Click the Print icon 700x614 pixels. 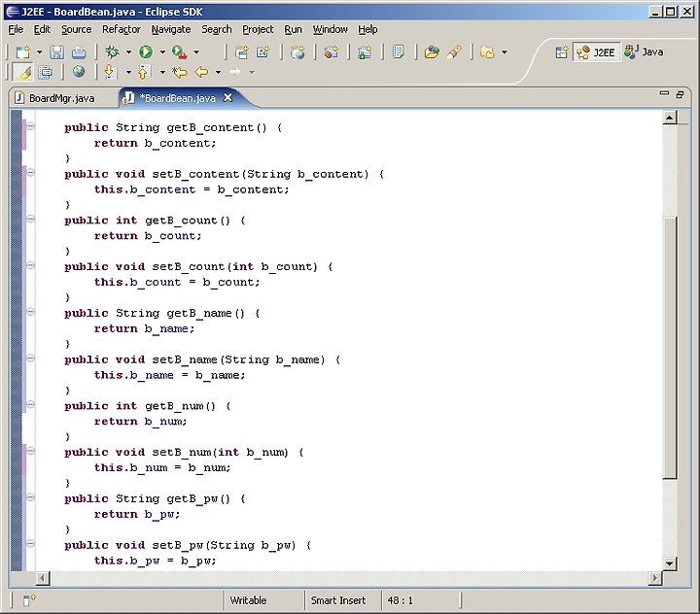[79, 52]
